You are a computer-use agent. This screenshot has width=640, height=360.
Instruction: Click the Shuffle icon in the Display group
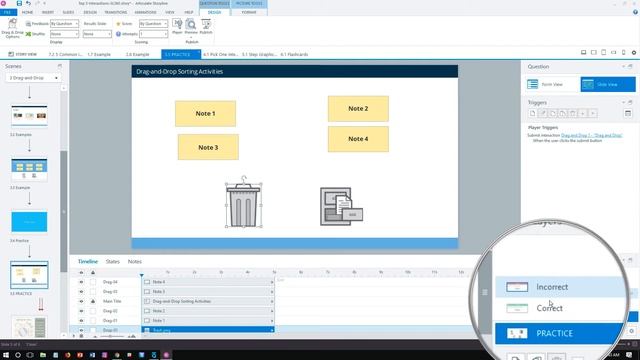pos(28,34)
